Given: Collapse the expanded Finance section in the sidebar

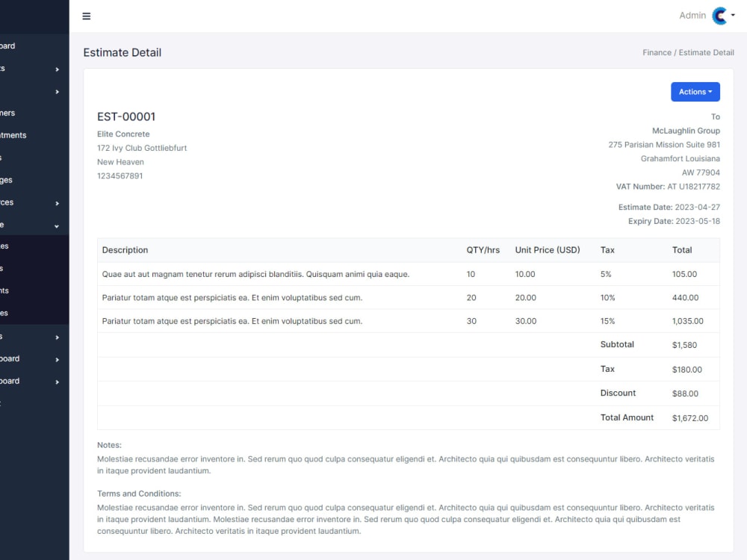Looking at the screenshot, I should [30, 225].
